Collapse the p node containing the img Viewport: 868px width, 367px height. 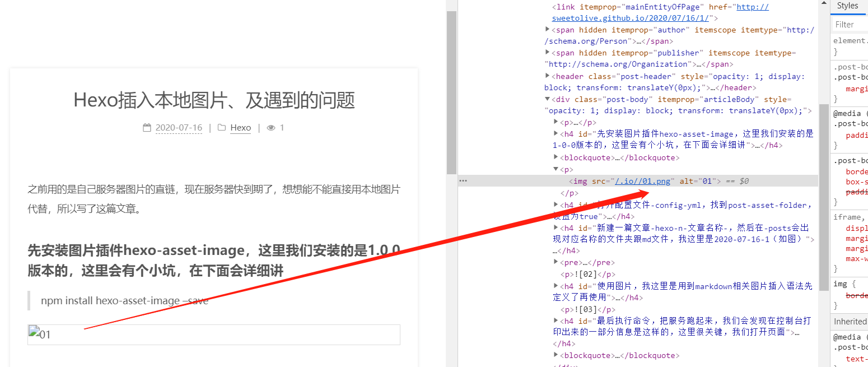(556, 169)
